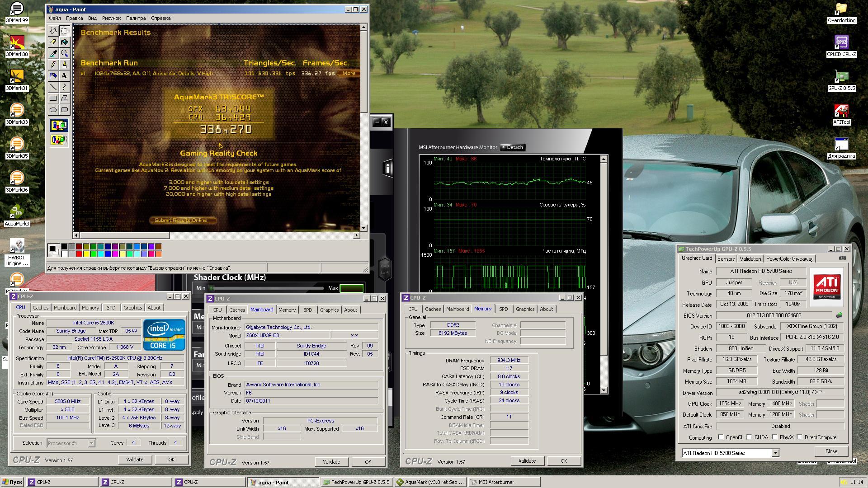Select the Polygon tool in Paint
Screen dimensions: 868x488
tap(65, 99)
